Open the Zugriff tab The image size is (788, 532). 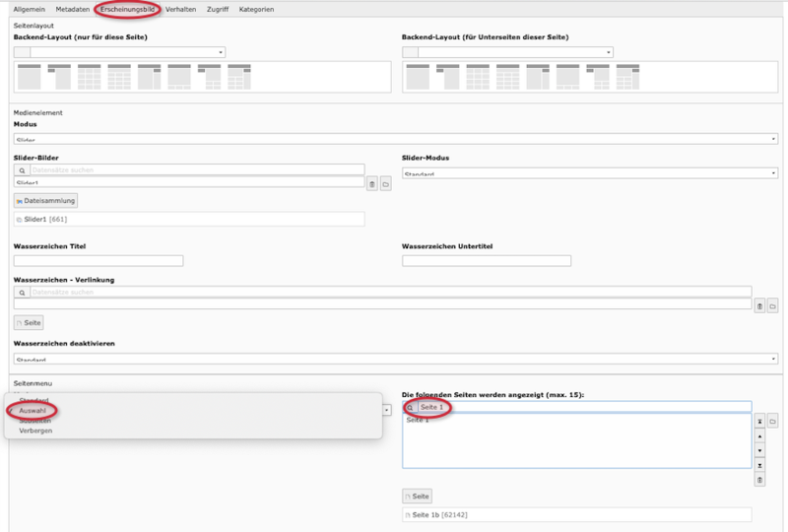(218, 9)
